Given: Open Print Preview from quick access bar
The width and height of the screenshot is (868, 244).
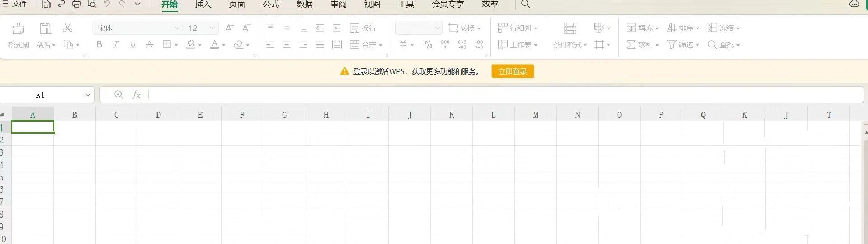Looking at the screenshot, I should (92, 4).
